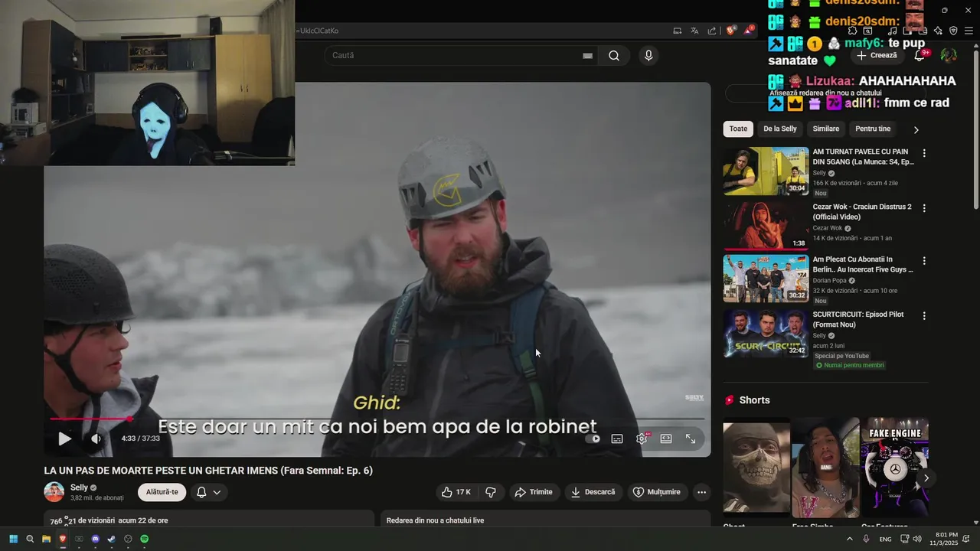The width and height of the screenshot is (980, 551).
Task: Open Windows taskbar search
Action: (30, 539)
